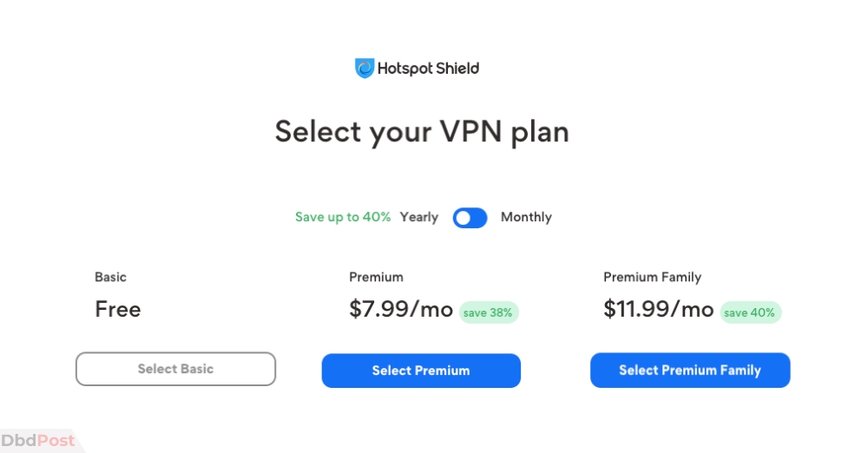Viewport: 868px width, 453px height.
Task: Click the white knob of billing toggle
Action: pos(464,218)
